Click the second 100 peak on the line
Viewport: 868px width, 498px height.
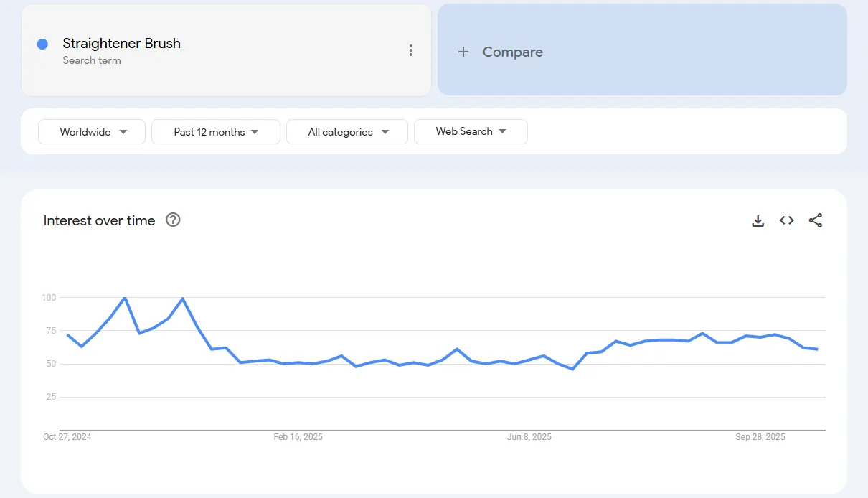click(x=182, y=298)
